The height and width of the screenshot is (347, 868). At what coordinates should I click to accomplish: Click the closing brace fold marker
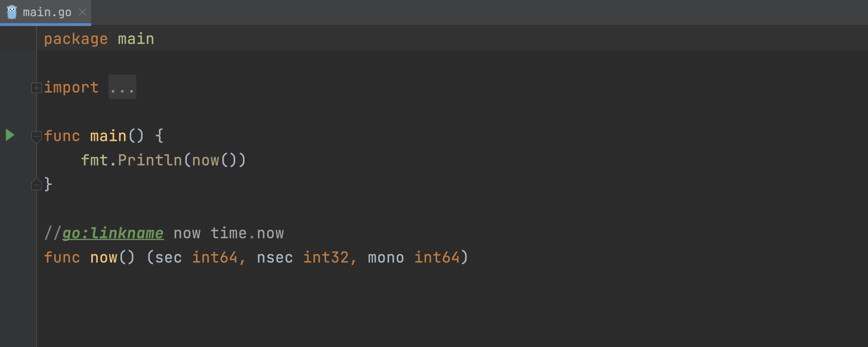click(x=36, y=184)
